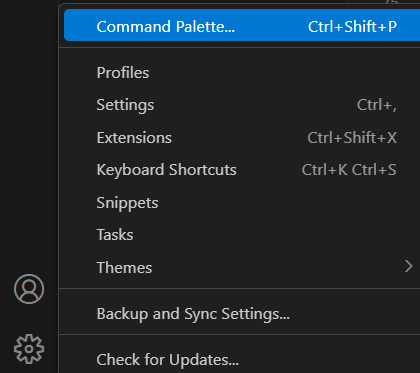Image resolution: width=420 pixels, height=373 pixels.
Task: Click the highlighted blue Command Palette row
Action: click(242, 25)
